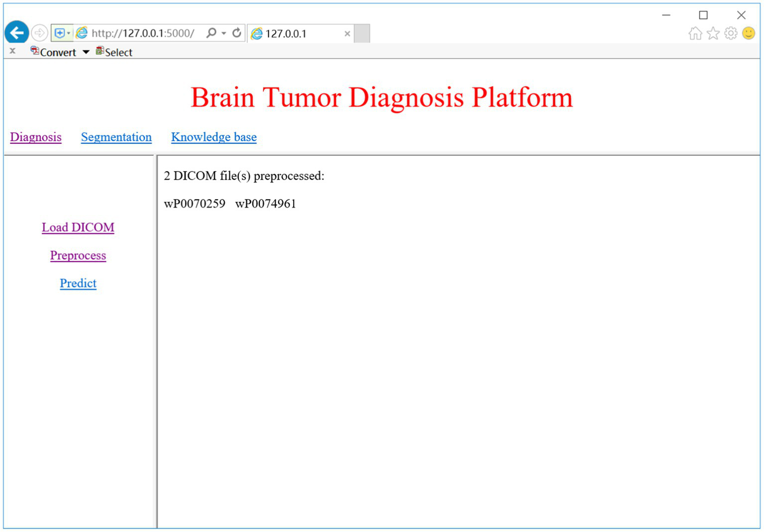The height and width of the screenshot is (532, 764).
Task: Expand the Convert dropdown arrow
Action: (x=86, y=52)
